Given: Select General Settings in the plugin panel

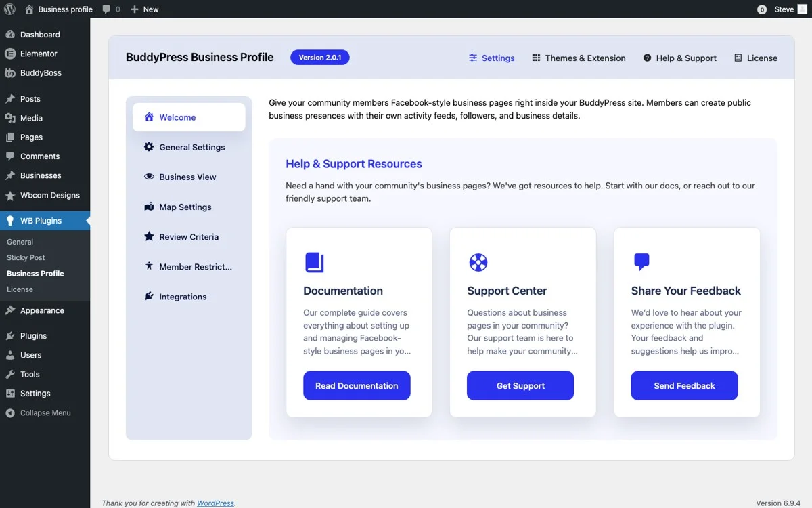Looking at the screenshot, I should coord(193,147).
